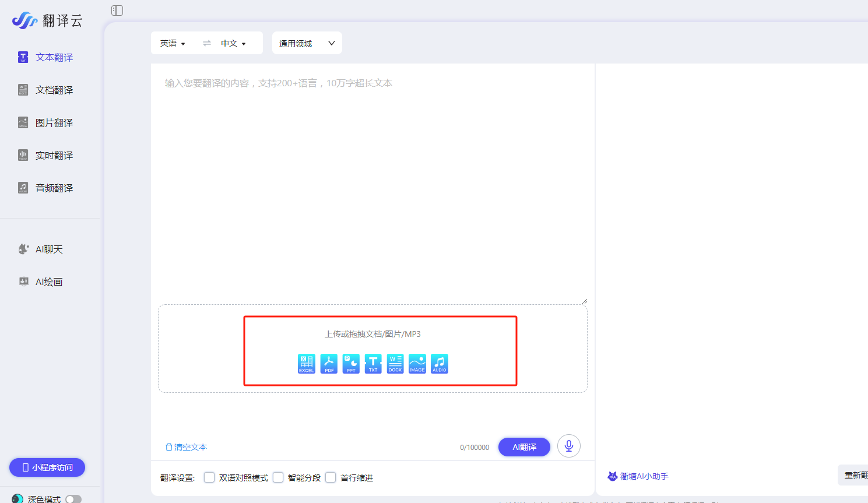The height and width of the screenshot is (503, 868).
Task: Click the 翻译设置: label
Action: tap(177, 478)
